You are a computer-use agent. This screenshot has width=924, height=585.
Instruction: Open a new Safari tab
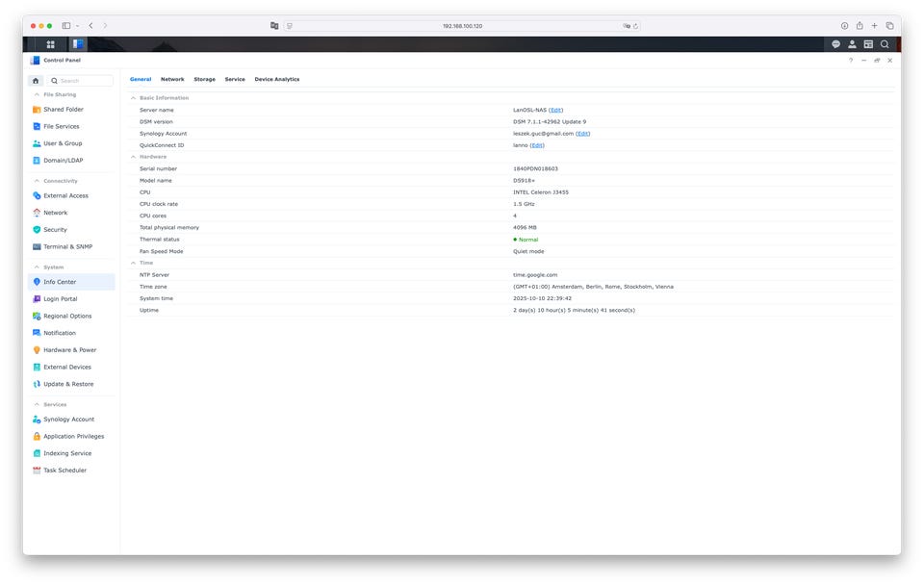pos(875,26)
